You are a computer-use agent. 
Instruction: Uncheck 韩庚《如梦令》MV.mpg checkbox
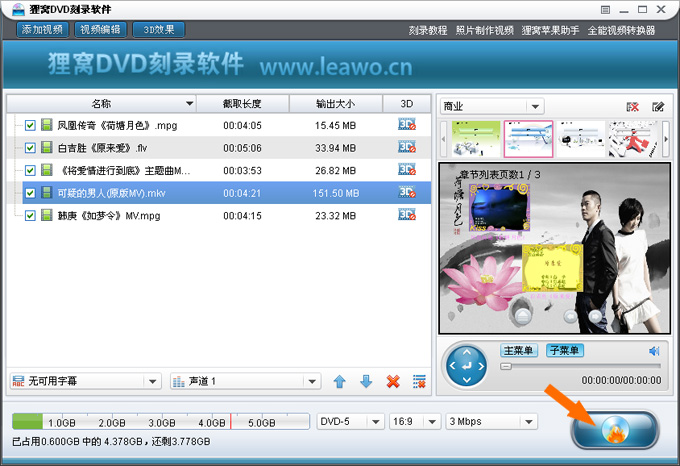30,216
